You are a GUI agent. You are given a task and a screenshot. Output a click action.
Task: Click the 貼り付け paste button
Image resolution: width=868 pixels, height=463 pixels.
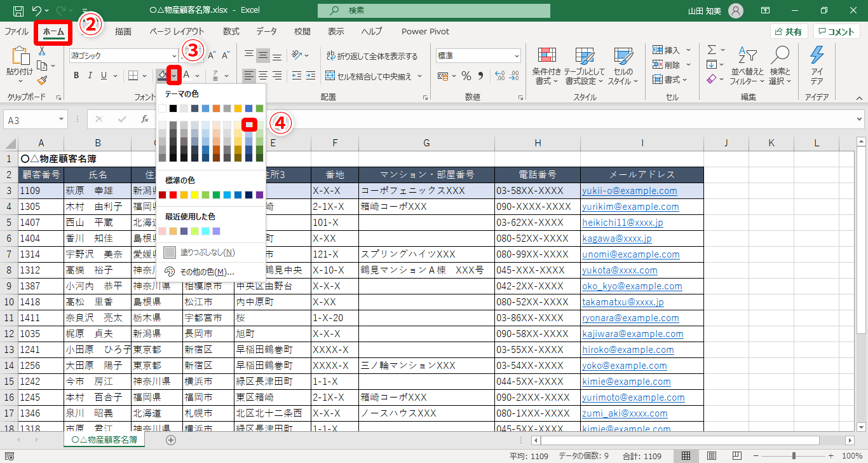(x=19, y=66)
